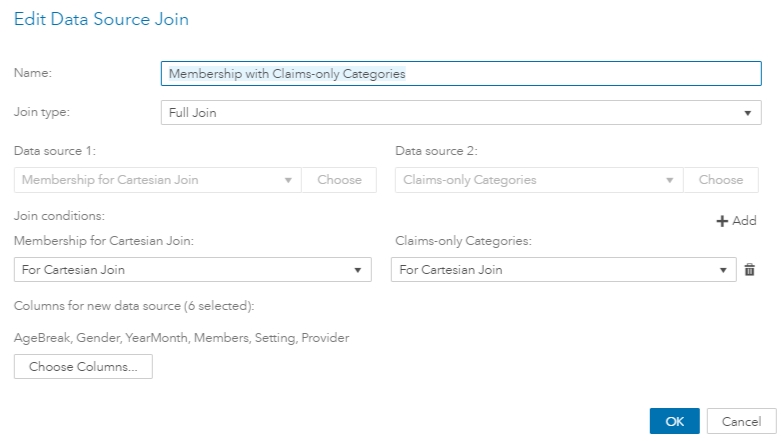Click arrow of Claims-only Categories condition dropdown
Image resolution: width=784 pixels, height=441 pixels.
724,270
